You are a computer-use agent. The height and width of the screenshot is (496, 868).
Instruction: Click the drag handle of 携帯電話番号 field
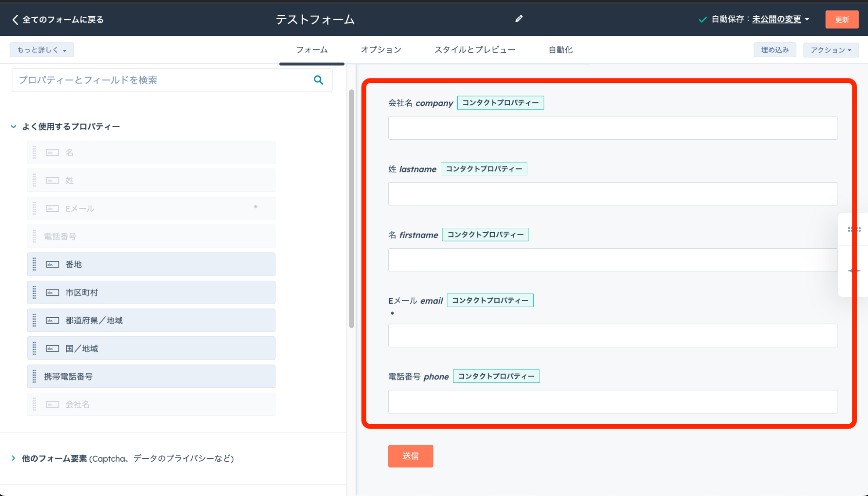tap(34, 377)
